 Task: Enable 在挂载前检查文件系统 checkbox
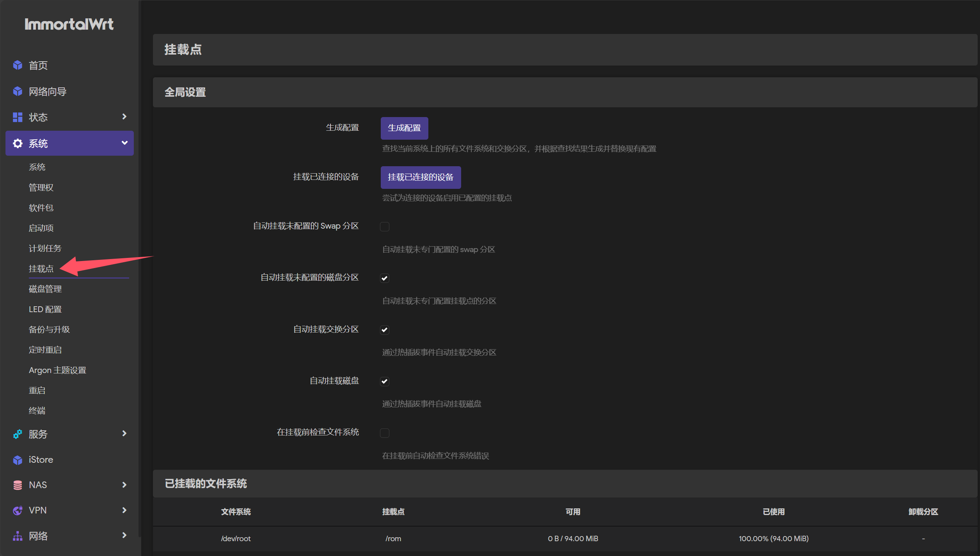[385, 433]
